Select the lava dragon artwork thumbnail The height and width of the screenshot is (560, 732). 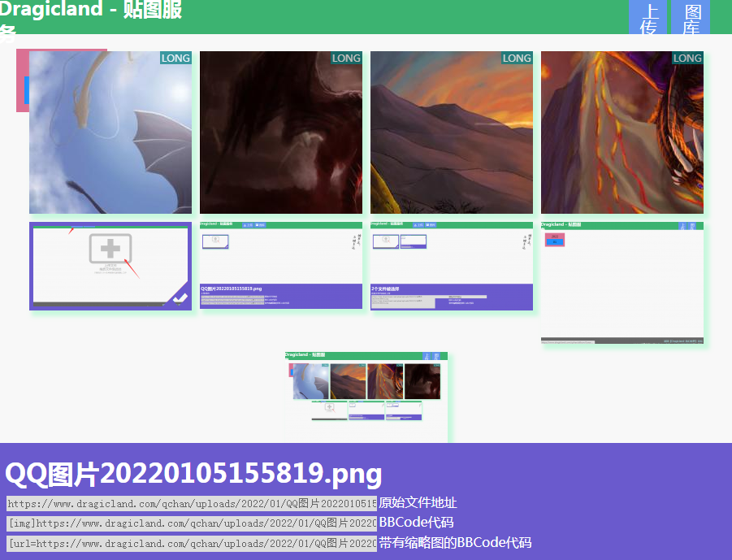(622, 132)
